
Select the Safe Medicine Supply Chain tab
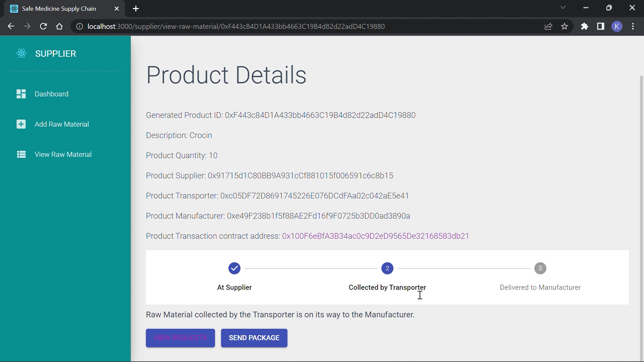point(59,8)
